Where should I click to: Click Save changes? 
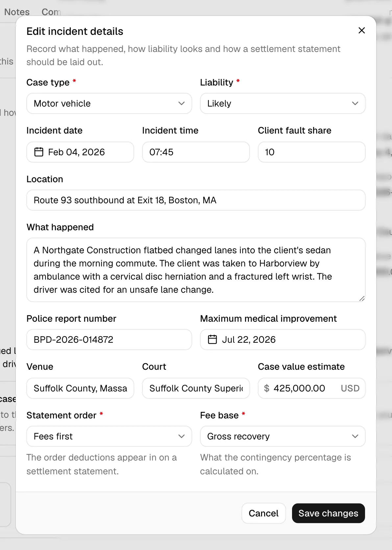pyautogui.click(x=328, y=513)
